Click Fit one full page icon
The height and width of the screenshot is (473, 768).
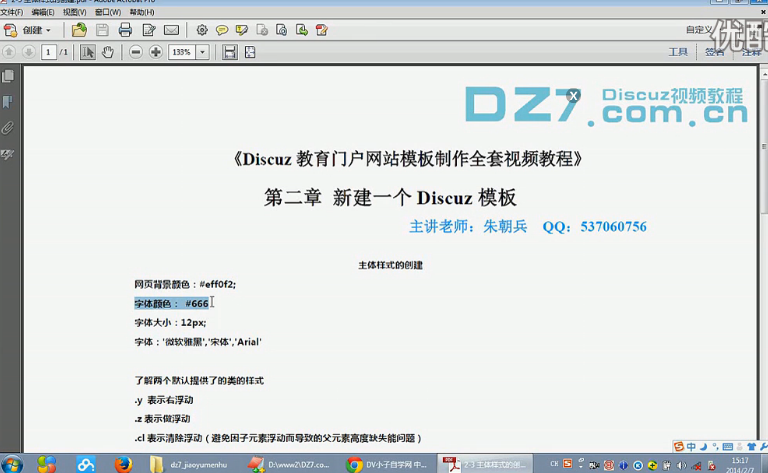[250, 52]
